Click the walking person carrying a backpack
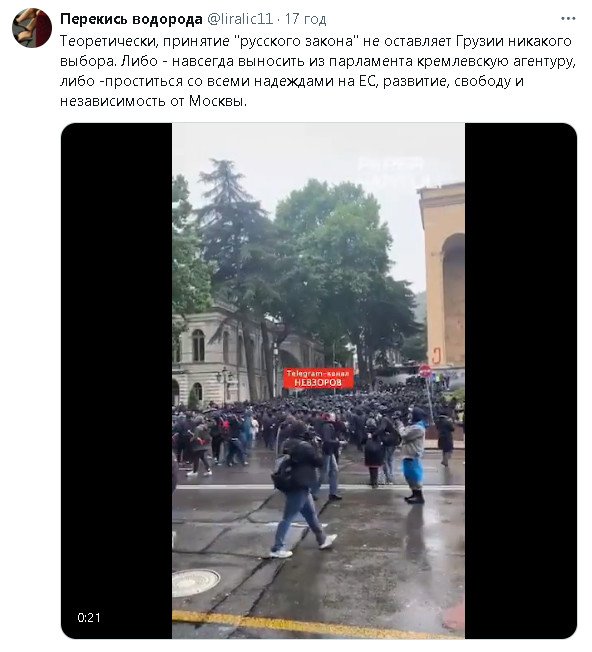 [x=300, y=489]
